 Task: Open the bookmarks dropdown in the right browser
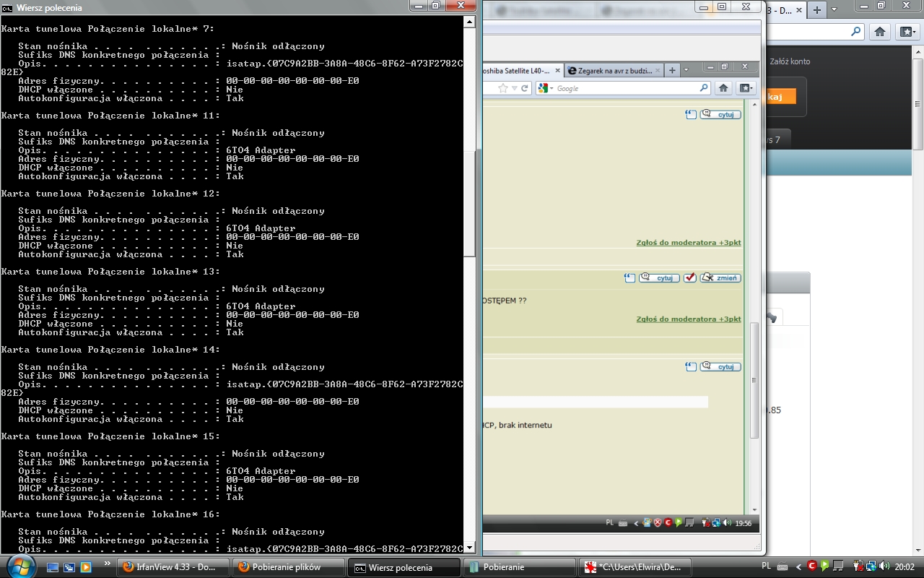[907, 32]
